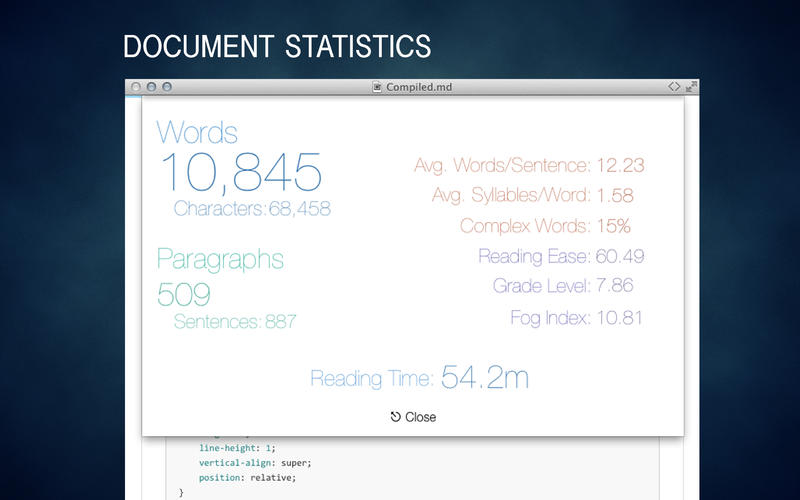Enter fullscreen using the title bar arrows icon
Image resolution: width=800 pixels, height=500 pixels.
pyautogui.click(x=691, y=87)
